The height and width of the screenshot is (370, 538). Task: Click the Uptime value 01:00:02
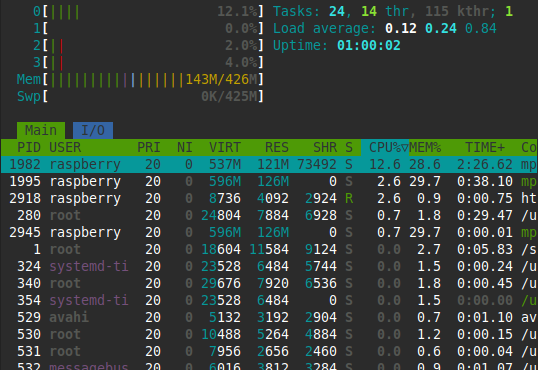[x=369, y=46]
